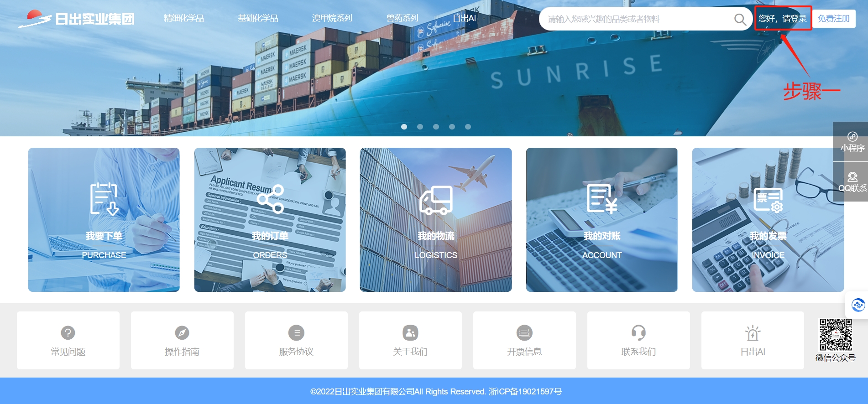This screenshot has width=868, height=404.
Task: Click the 联系我们 label
Action: [x=638, y=352]
